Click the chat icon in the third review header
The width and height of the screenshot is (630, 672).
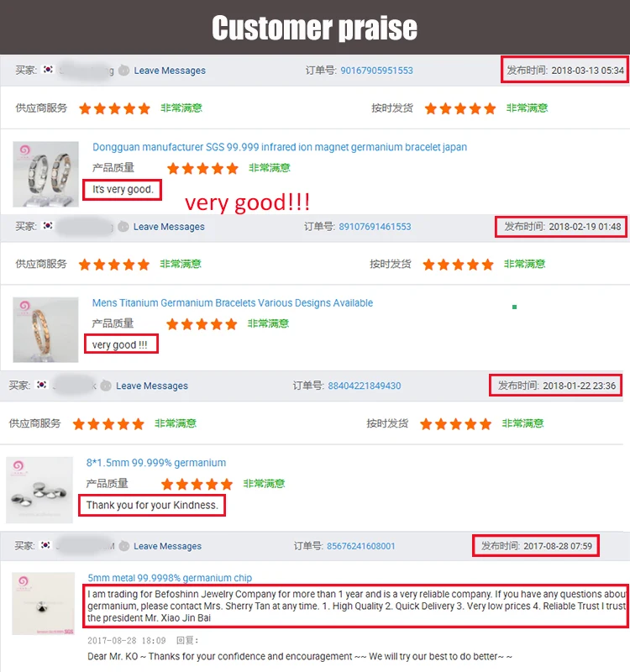point(106,386)
